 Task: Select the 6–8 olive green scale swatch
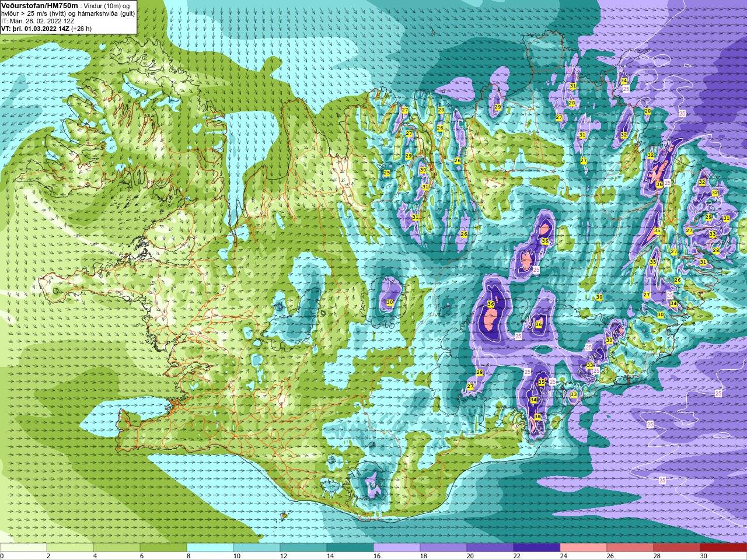point(163,548)
